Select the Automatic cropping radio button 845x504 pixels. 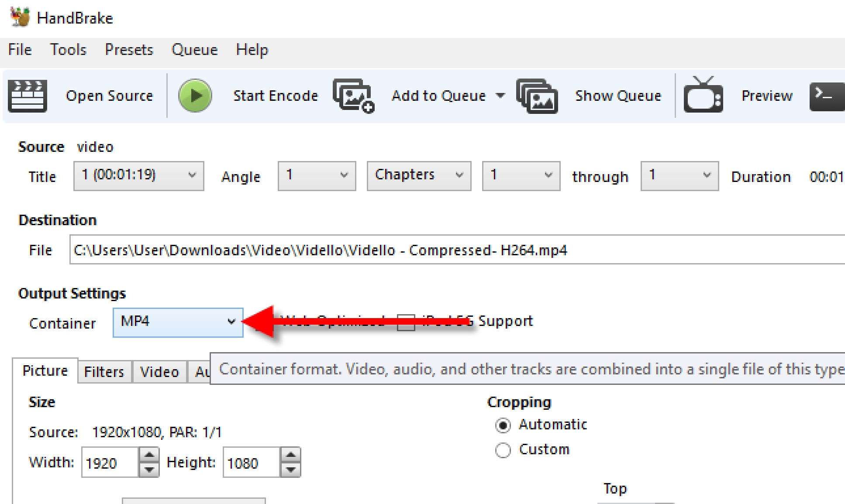503,425
